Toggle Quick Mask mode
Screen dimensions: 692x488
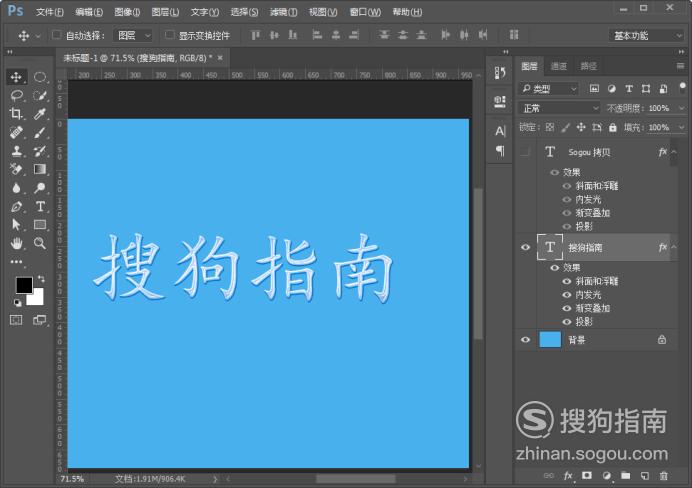[x=16, y=320]
